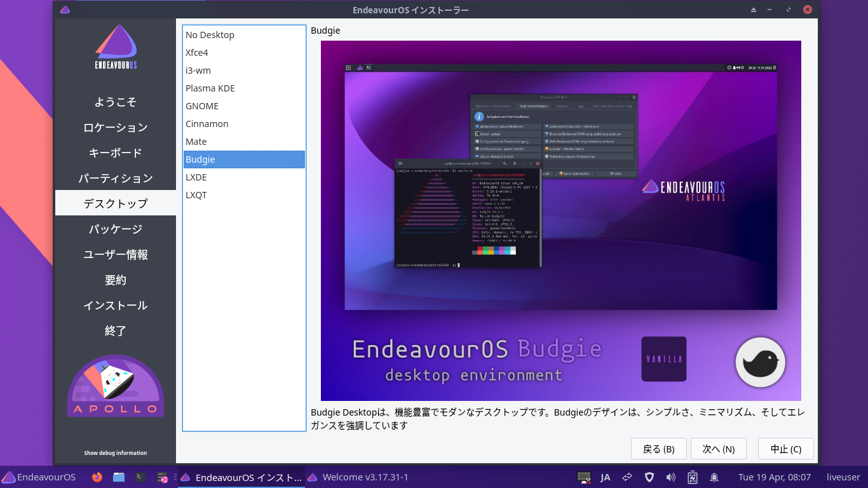Click installer titlebar EndeavourOS icon
The width and height of the screenshot is (868, 488).
coord(65,10)
